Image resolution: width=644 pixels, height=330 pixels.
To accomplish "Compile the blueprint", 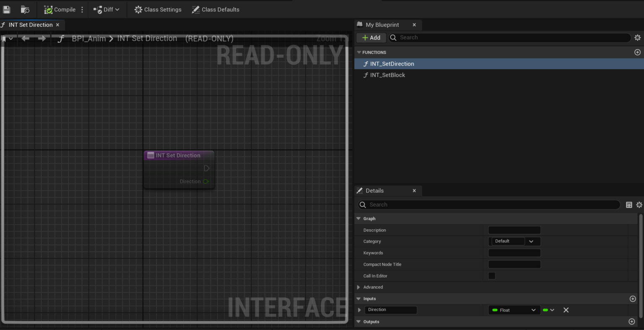I will (59, 9).
